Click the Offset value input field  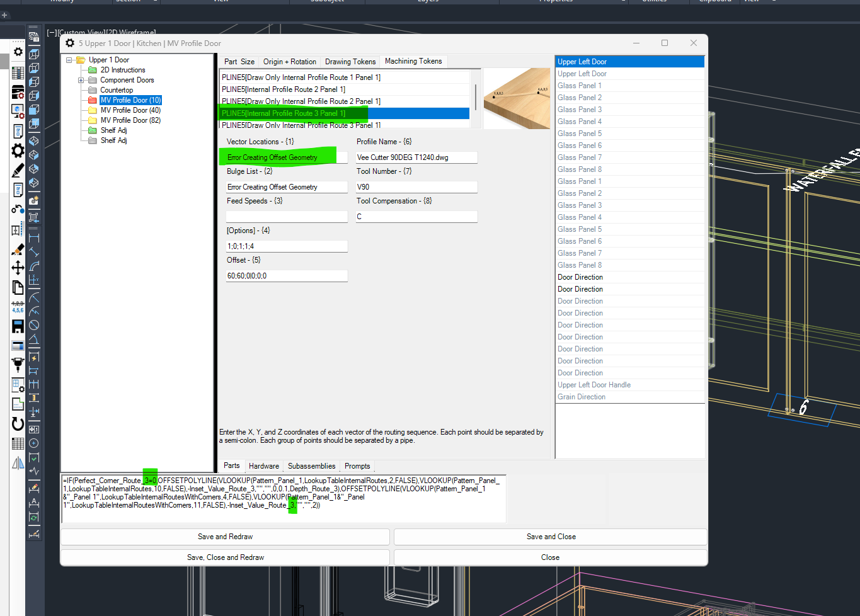tap(287, 276)
